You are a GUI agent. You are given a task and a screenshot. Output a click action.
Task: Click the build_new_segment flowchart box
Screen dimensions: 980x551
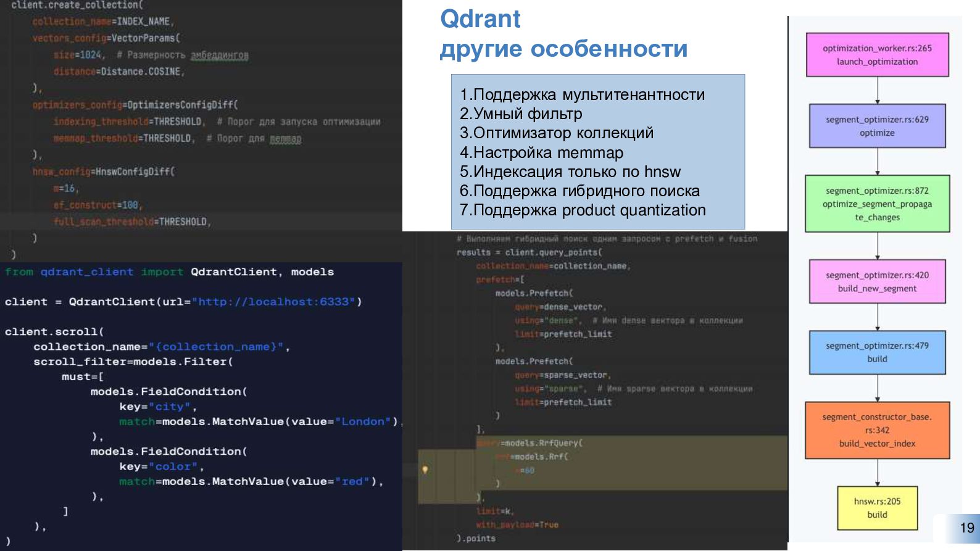877,281
